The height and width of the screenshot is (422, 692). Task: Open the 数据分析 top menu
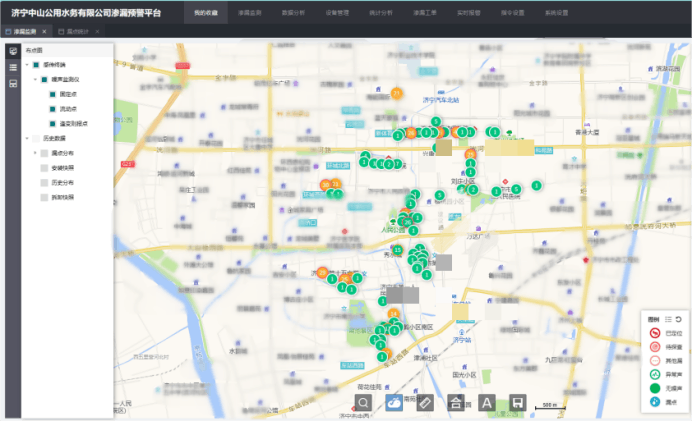click(294, 13)
